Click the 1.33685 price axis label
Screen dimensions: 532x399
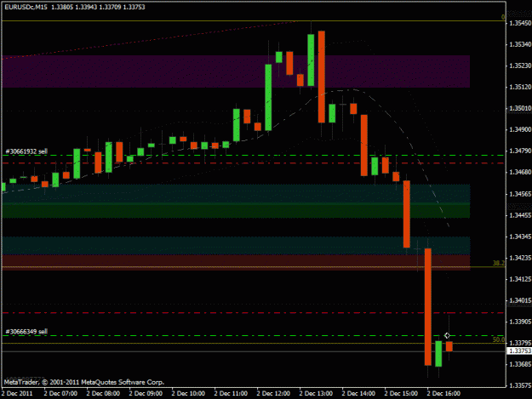tap(520, 364)
